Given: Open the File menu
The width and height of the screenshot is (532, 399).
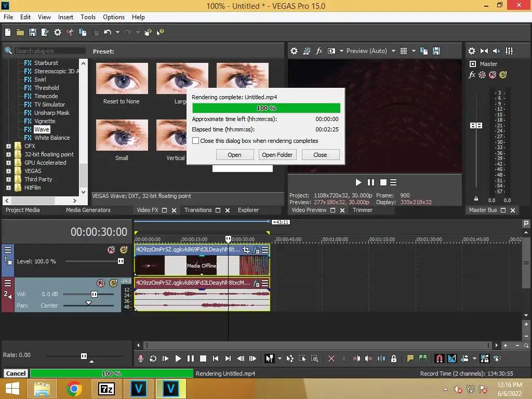Looking at the screenshot, I should click(x=8, y=17).
